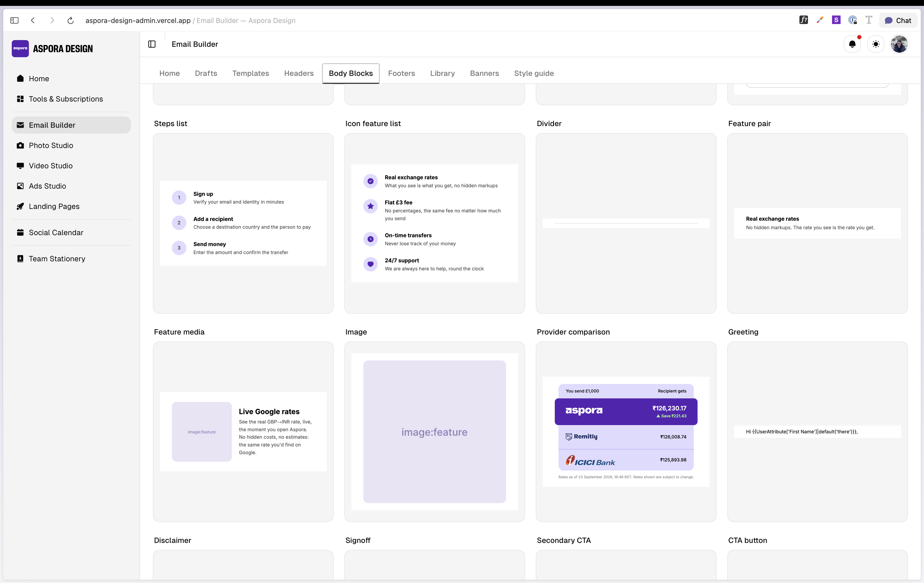Switch to the Style guide tab
Viewport: 924px width, 583px height.
(x=534, y=73)
